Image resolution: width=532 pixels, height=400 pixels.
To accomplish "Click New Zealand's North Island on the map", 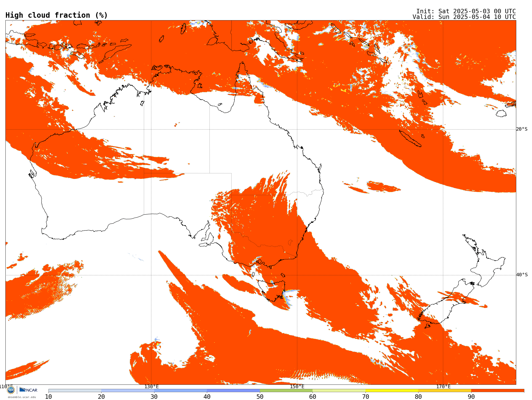I will (x=484, y=262).
